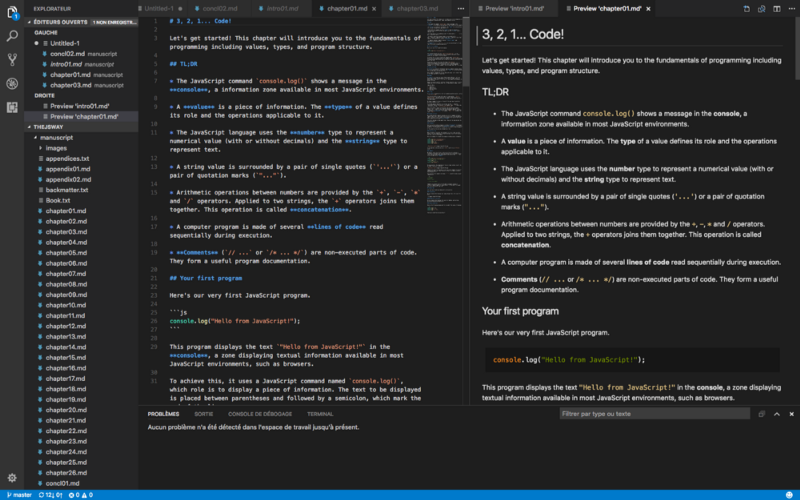Click the master branch indicator in status bar
This screenshot has height=500, width=800.
point(19,495)
